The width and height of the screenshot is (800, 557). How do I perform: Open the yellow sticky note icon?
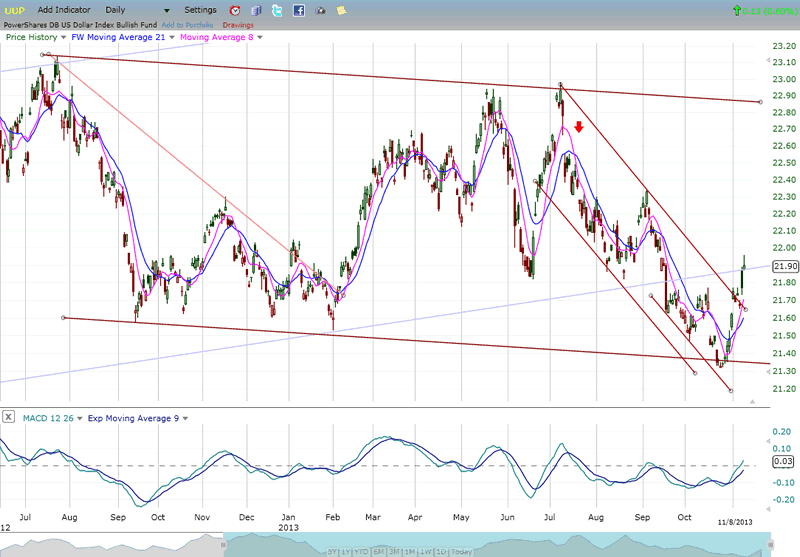[342, 10]
